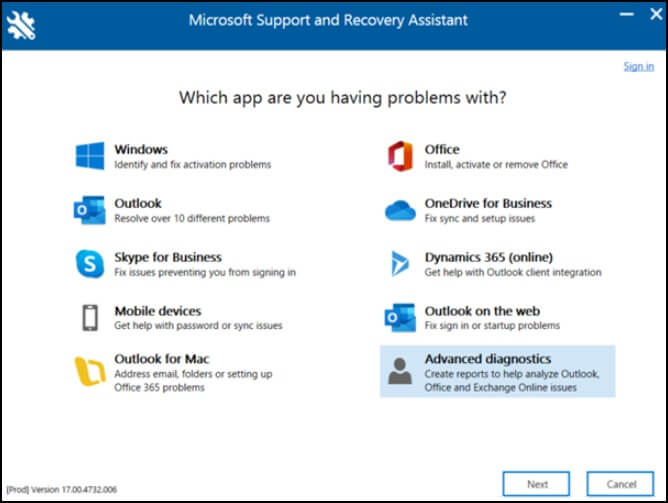Click the Cancel button

620,484
